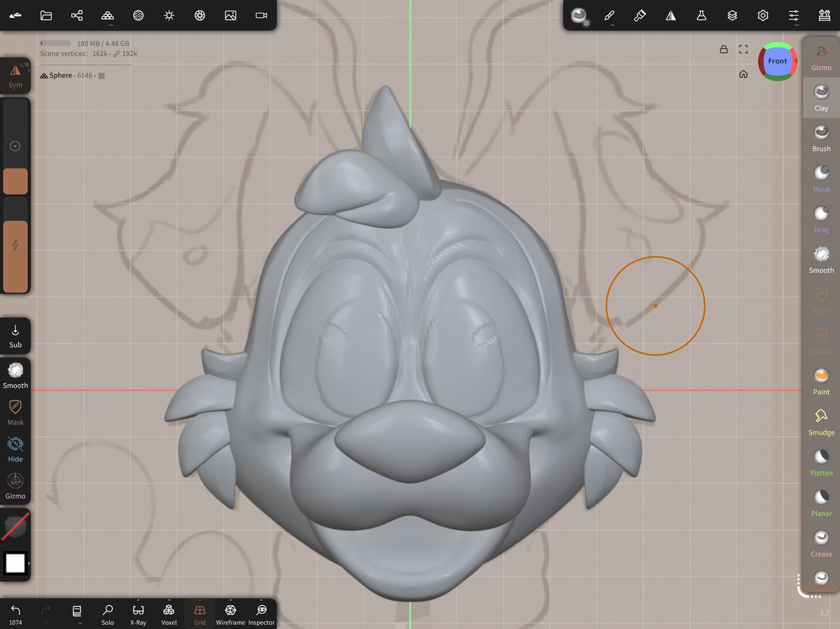Image resolution: width=840 pixels, height=629 pixels.
Task: Open the lighting sun menu
Action: tap(169, 15)
